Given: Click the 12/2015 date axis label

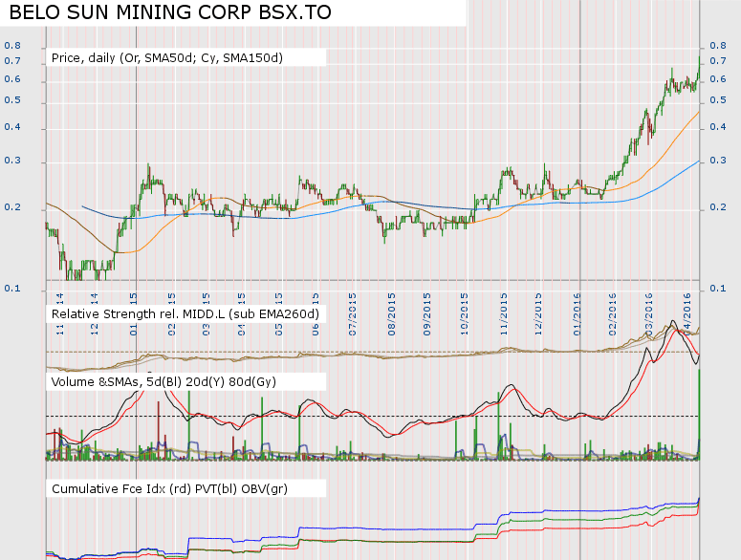Looking at the screenshot, I should (538, 314).
